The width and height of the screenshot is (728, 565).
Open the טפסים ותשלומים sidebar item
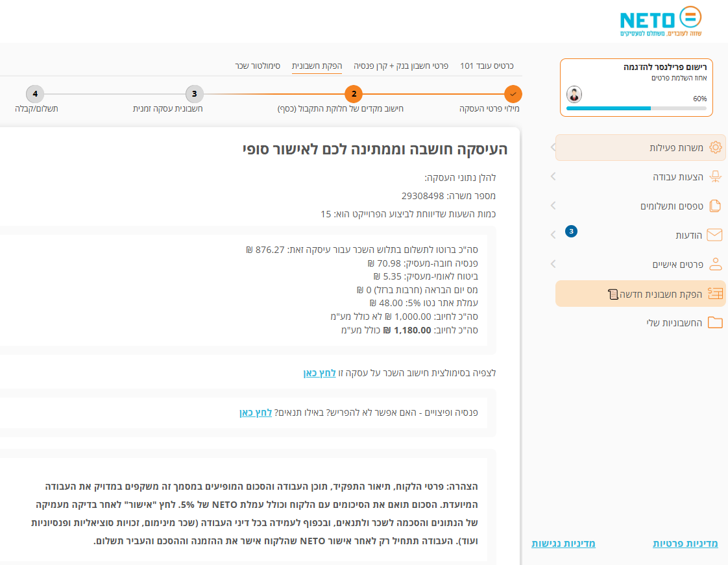pos(640,206)
